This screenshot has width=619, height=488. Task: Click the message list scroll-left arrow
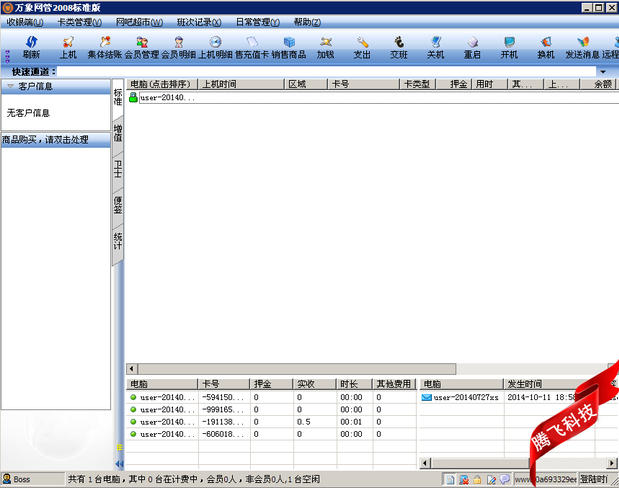[x=425, y=463]
